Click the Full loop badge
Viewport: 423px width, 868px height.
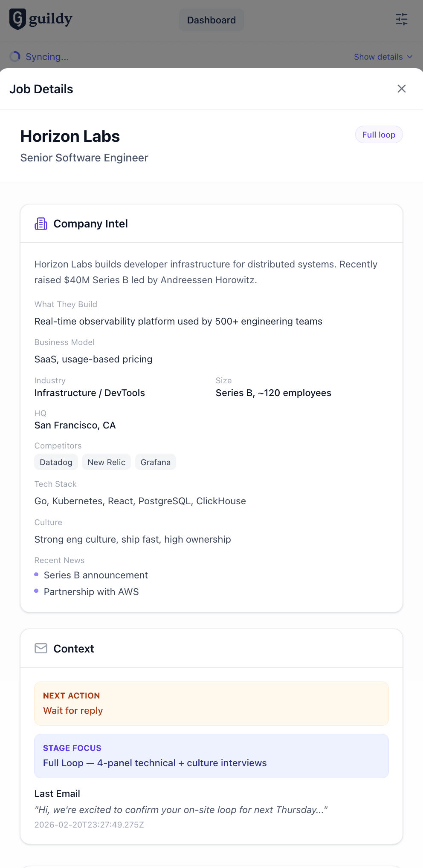click(x=379, y=134)
